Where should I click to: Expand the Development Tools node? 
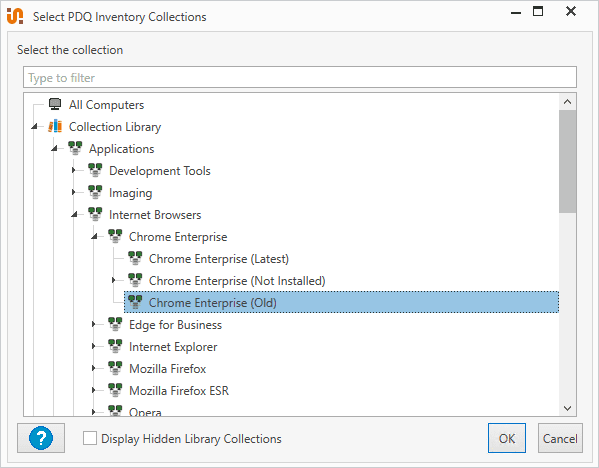(x=73, y=170)
